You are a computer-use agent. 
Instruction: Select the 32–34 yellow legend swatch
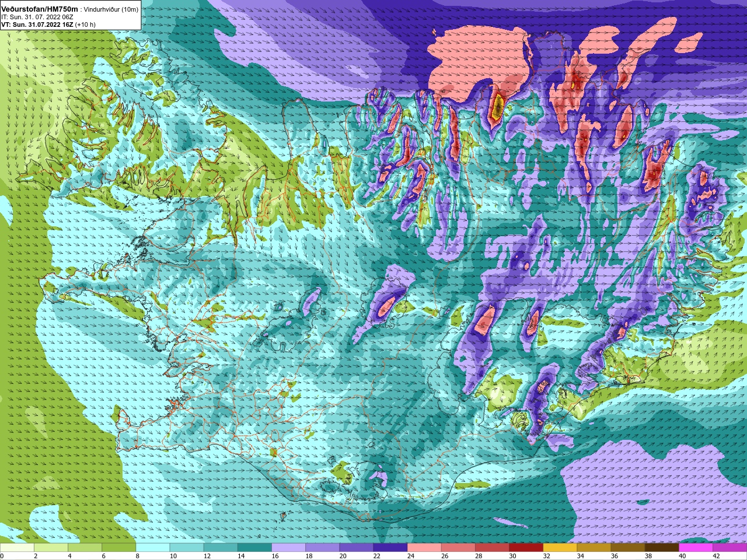pos(560,547)
